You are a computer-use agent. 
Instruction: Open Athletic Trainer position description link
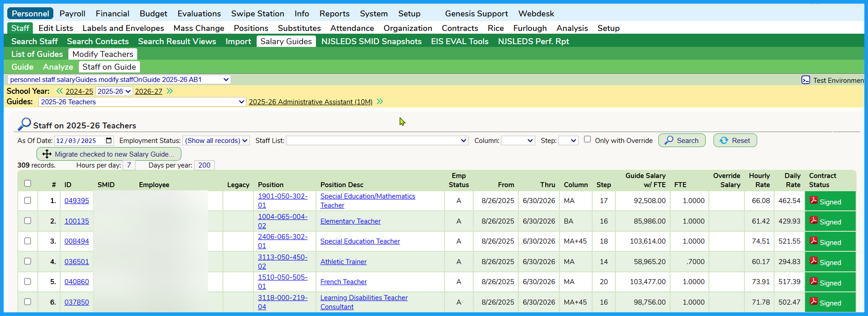point(343,262)
